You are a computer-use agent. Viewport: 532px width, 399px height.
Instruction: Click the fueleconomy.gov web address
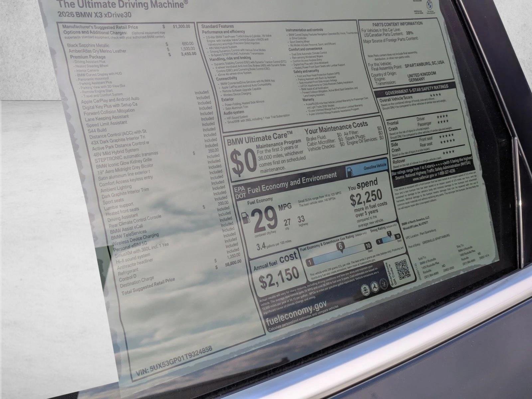297,313
